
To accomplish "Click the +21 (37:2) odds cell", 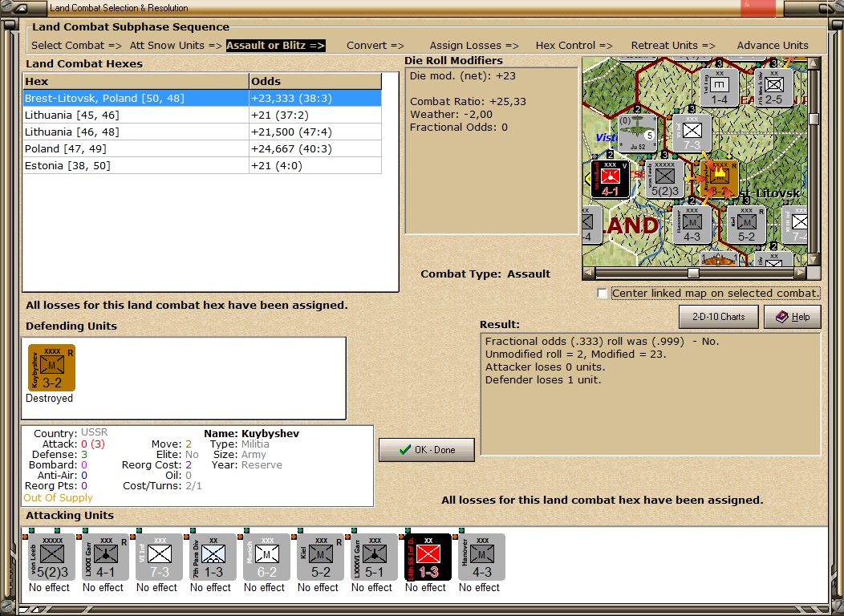I will click(x=315, y=115).
